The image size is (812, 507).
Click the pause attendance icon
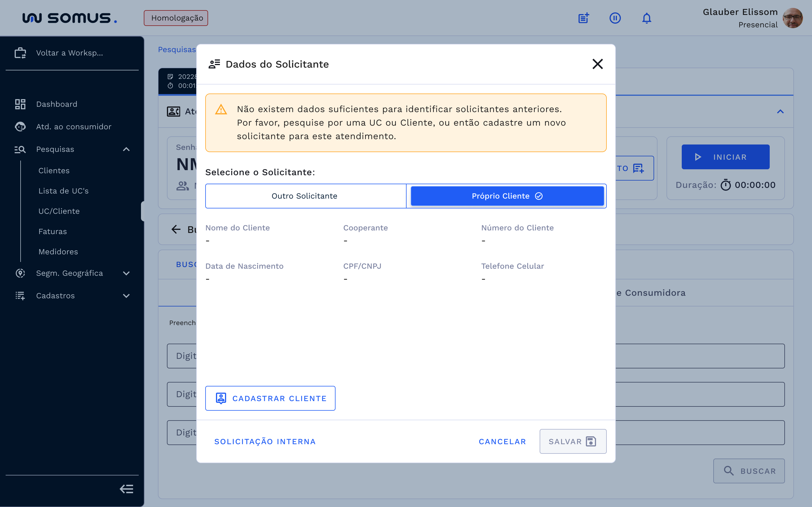point(615,18)
